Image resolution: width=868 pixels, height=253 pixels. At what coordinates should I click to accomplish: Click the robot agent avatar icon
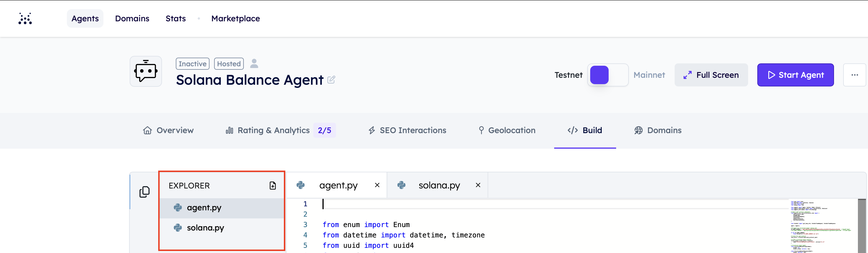point(146,71)
